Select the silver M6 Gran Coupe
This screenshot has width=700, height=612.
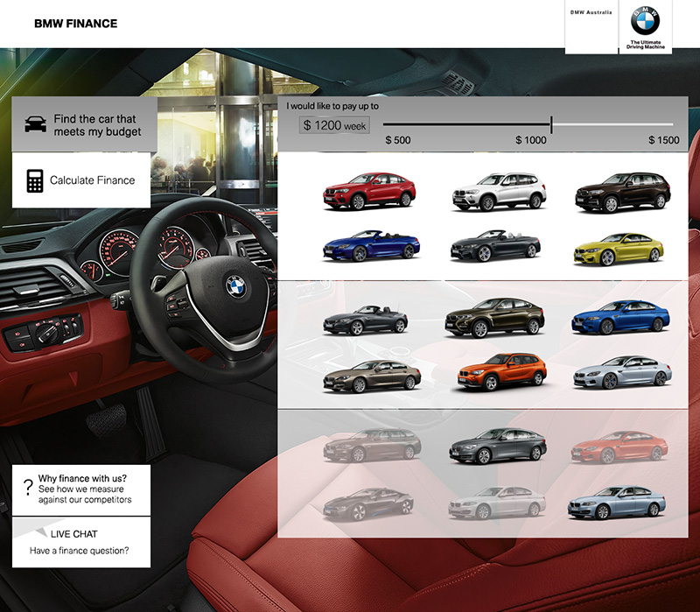622,372
